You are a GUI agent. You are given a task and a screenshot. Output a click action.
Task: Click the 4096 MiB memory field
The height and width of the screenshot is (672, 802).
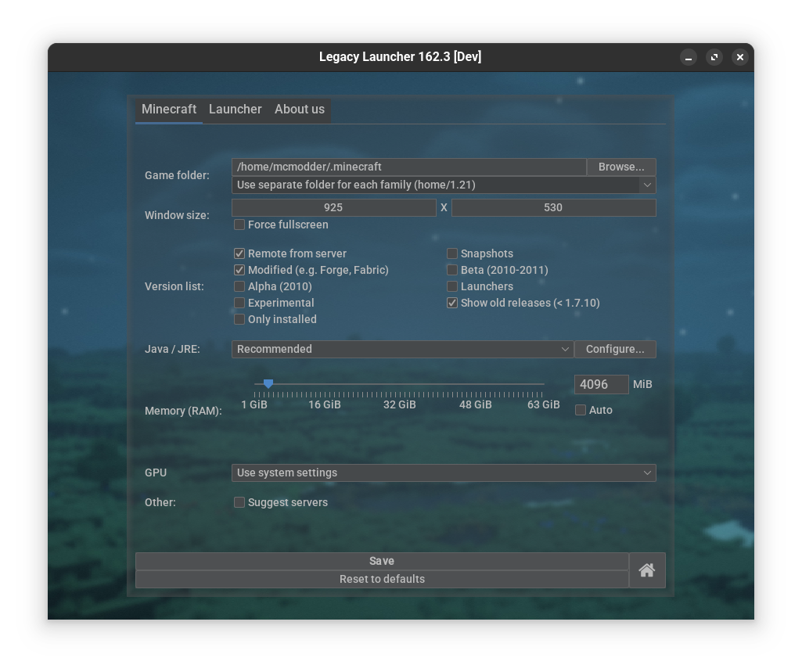tap(601, 385)
